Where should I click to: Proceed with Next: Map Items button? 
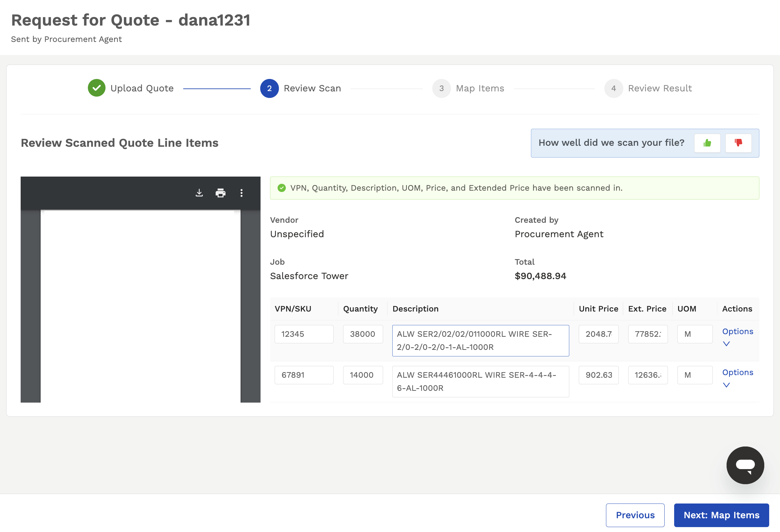click(x=721, y=515)
